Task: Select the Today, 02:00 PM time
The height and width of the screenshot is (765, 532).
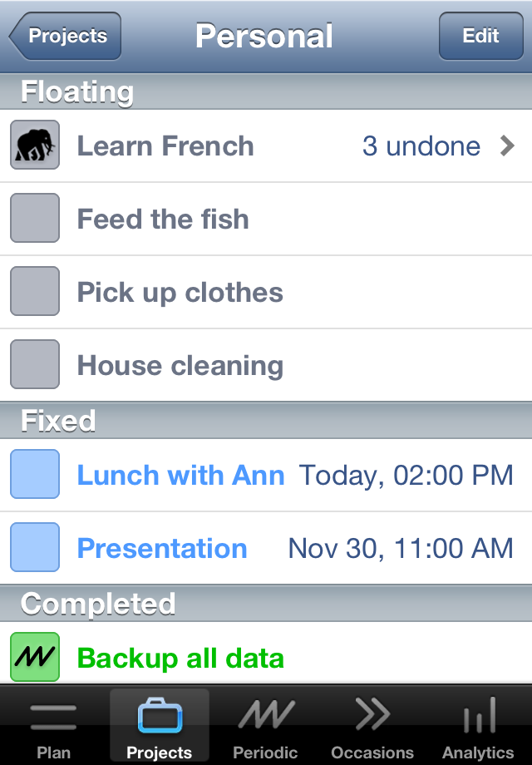Action: [406, 475]
